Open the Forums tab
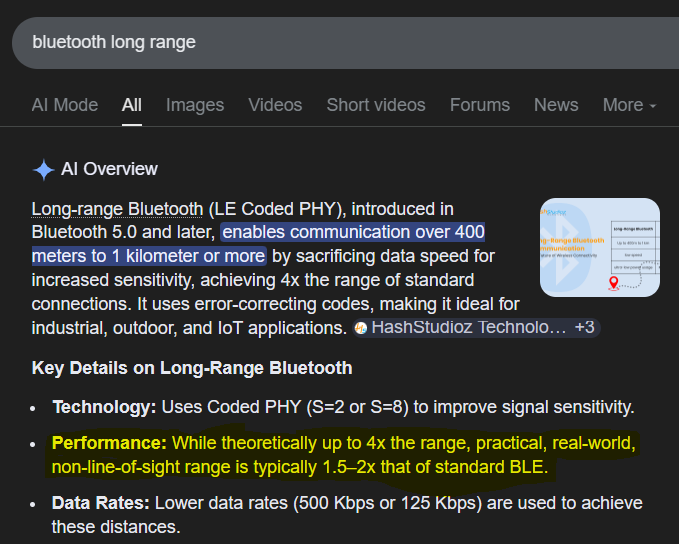 pos(480,105)
